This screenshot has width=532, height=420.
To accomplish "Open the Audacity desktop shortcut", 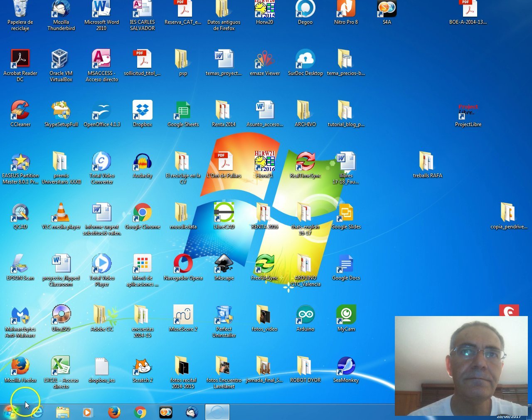I will coord(142,162).
